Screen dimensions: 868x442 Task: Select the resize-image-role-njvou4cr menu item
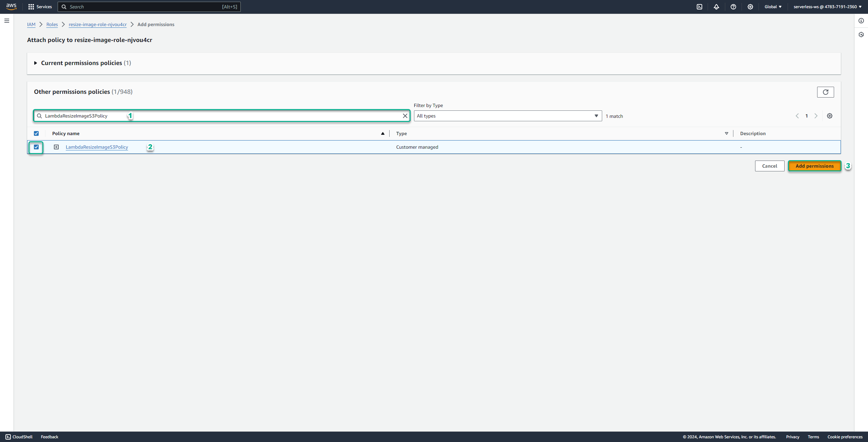point(97,24)
